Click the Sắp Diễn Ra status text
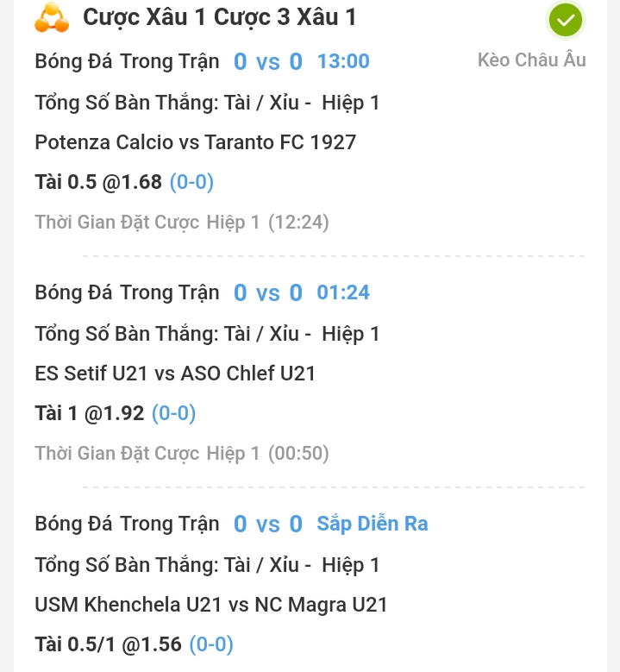Viewport: 620px width, 672px height. [373, 524]
